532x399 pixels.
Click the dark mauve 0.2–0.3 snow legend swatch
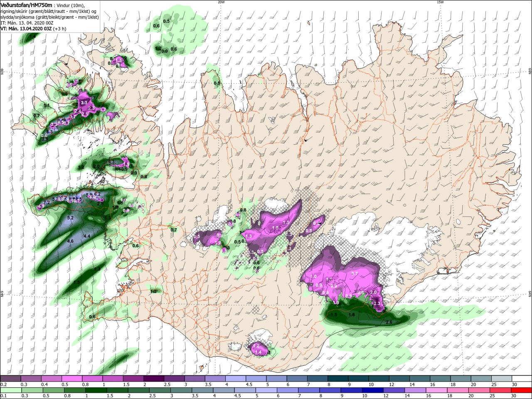pyautogui.click(x=10, y=379)
